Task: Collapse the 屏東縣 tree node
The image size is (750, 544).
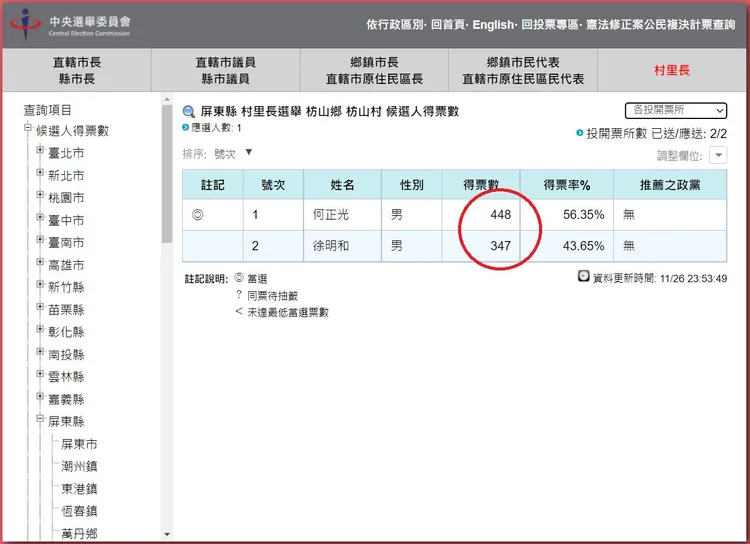Action: click(x=40, y=421)
